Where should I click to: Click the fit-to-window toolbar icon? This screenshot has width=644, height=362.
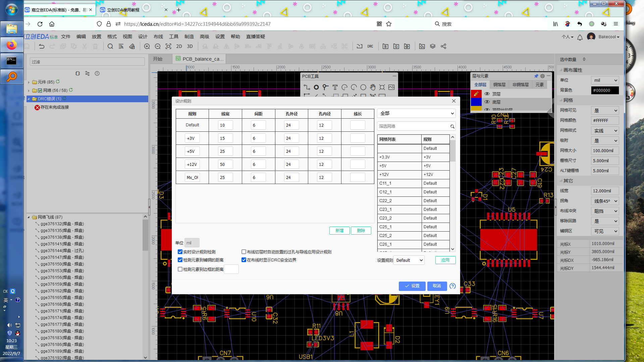168,46
